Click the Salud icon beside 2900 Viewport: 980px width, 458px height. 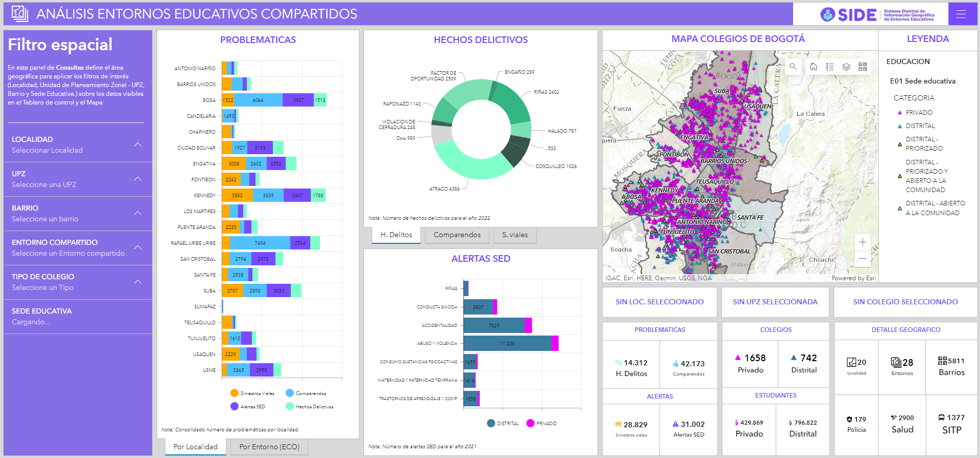893,418
